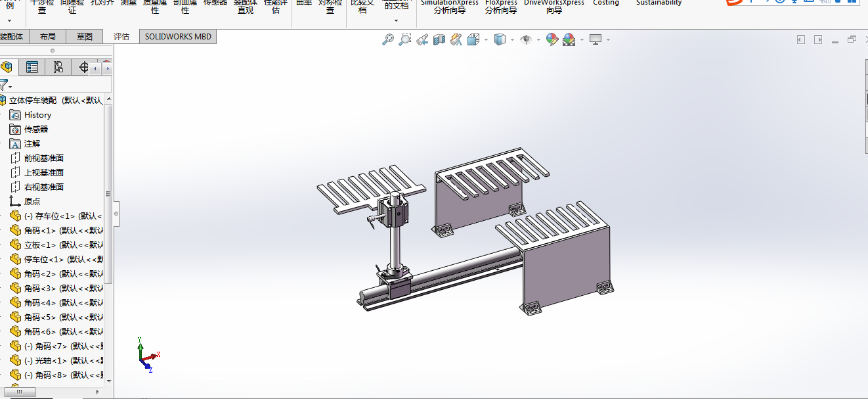Open Apply Scene dropdown arrow
The width and height of the screenshot is (868, 399).
click(x=581, y=40)
